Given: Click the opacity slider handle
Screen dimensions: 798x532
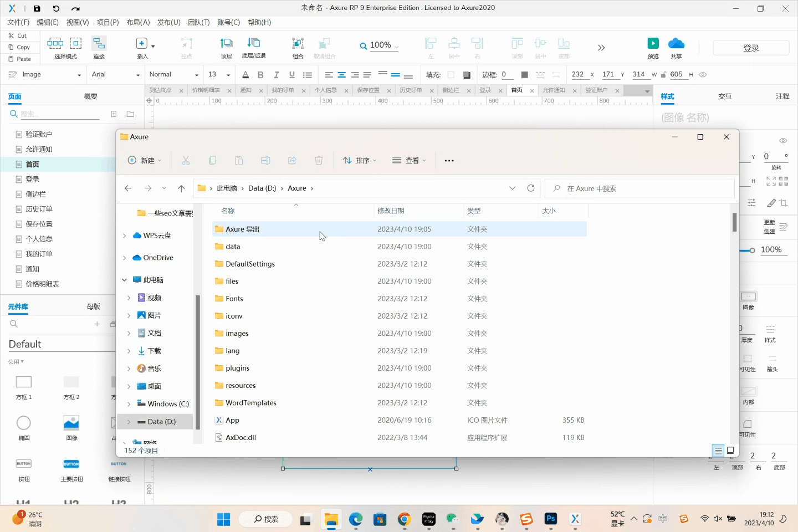Looking at the screenshot, I should coord(752,250).
